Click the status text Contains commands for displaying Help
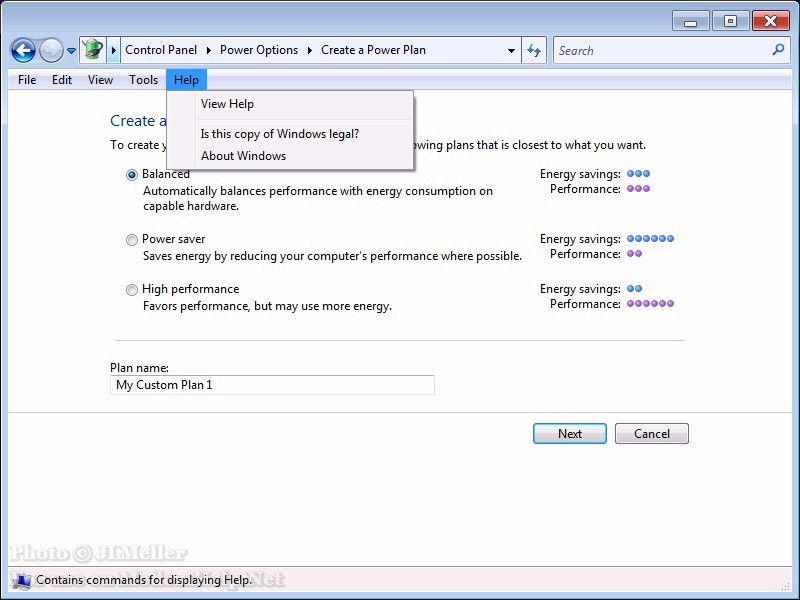This screenshot has width=800, height=600. [144, 580]
